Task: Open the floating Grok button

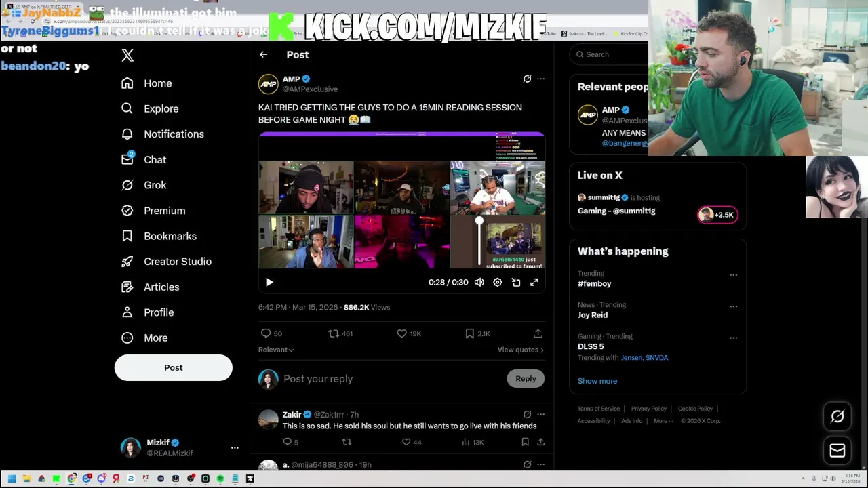Action: coord(837,417)
